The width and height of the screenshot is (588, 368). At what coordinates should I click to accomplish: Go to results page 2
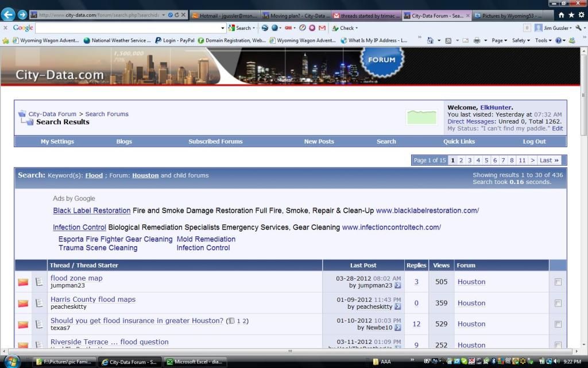pos(461,160)
